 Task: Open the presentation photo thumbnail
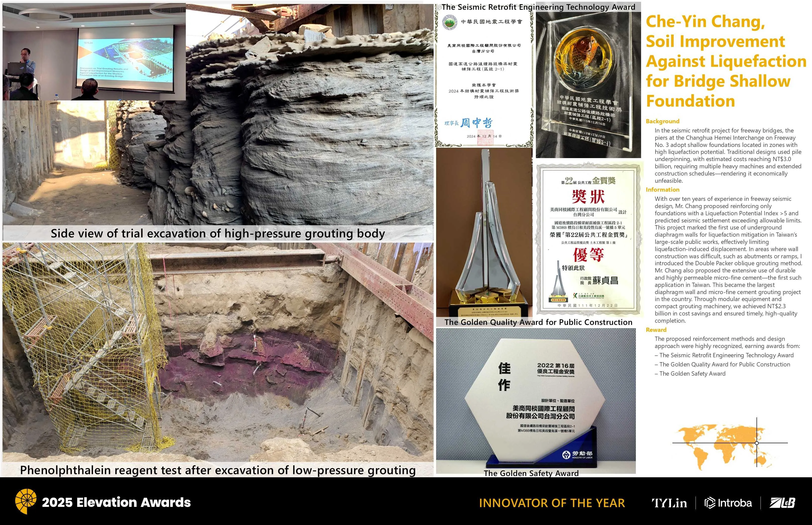[94, 52]
